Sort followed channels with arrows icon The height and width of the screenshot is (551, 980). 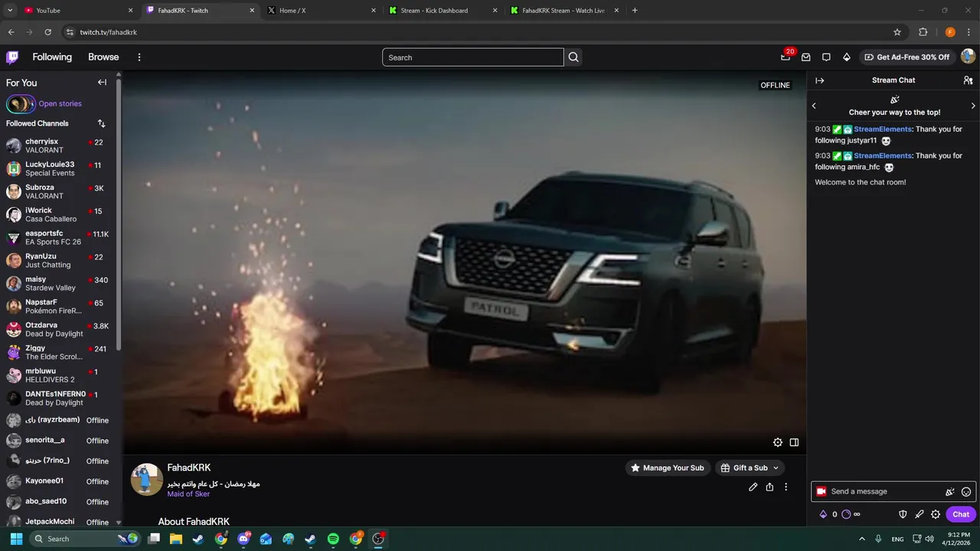[102, 123]
